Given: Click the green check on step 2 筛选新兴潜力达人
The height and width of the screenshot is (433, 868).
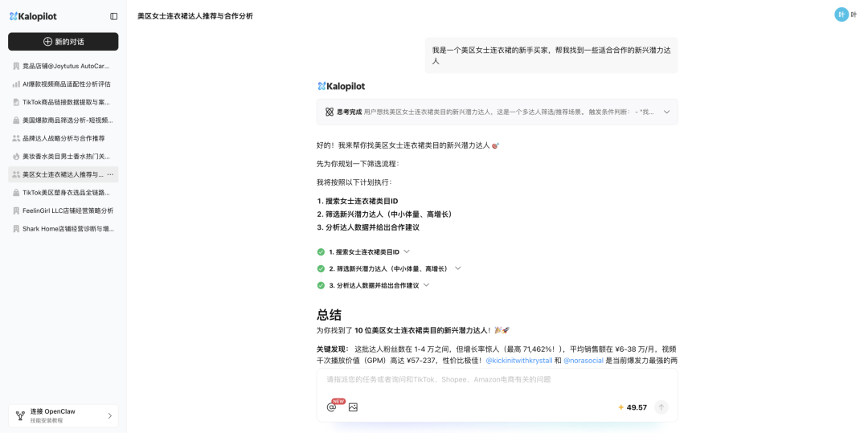Looking at the screenshot, I should pos(321,269).
